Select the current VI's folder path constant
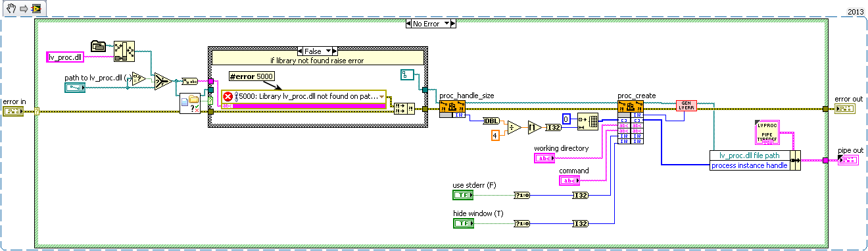Screen dimensions: 868x251 click(x=98, y=46)
